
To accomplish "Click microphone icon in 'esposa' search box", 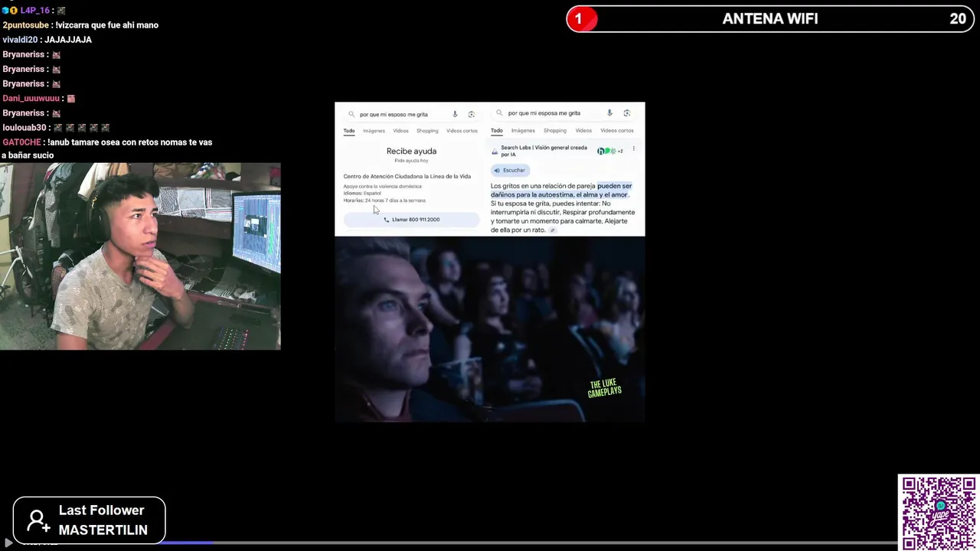I will point(609,113).
